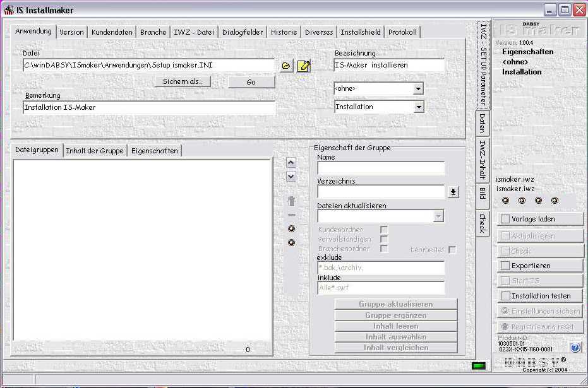Check the Installation testen box
Screen dimensions: 588x388
[505, 296]
